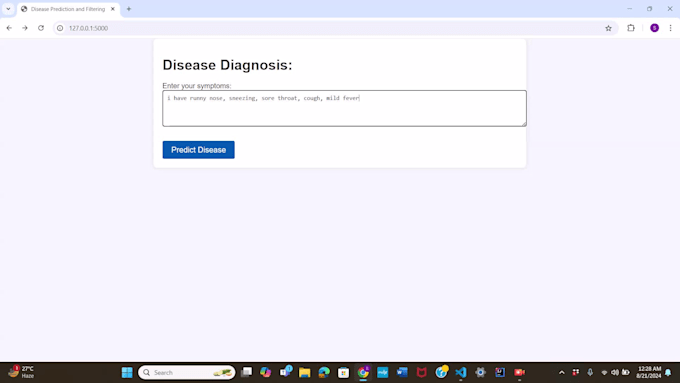Open the Windows Start menu
Screen dimensions: 680x383
(x=127, y=372)
